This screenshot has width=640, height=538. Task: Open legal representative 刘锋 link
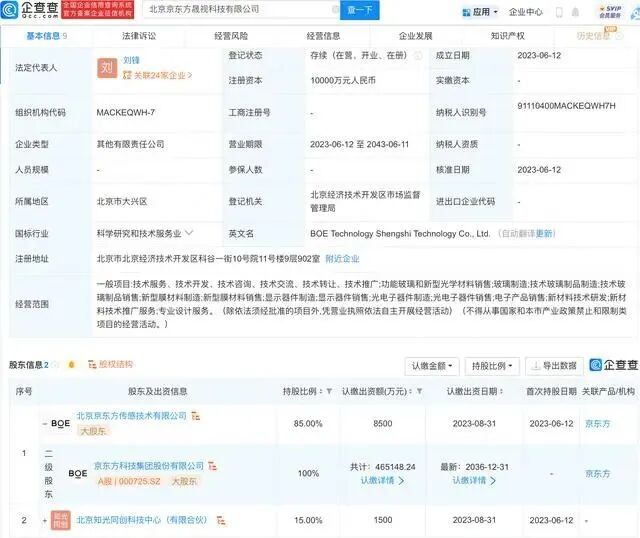(x=131, y=60)
